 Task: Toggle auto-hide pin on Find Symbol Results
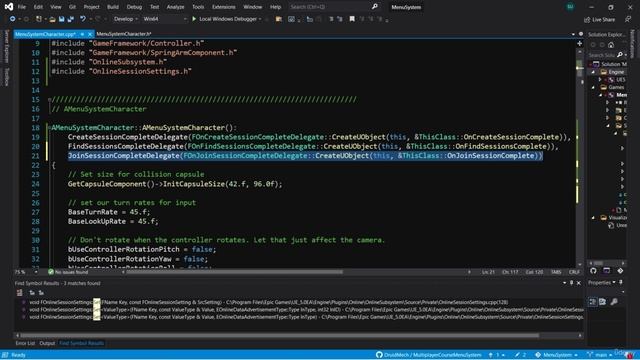(x=571, y=283)
